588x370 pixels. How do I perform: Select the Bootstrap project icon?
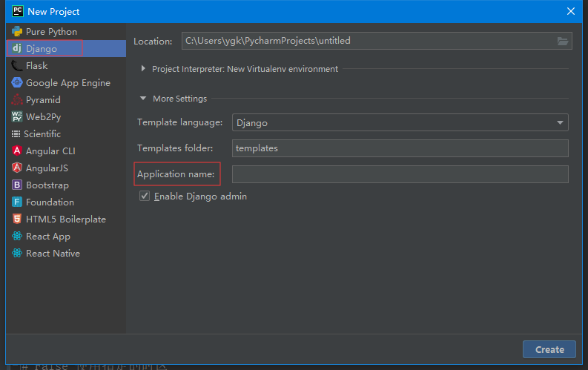17,185
